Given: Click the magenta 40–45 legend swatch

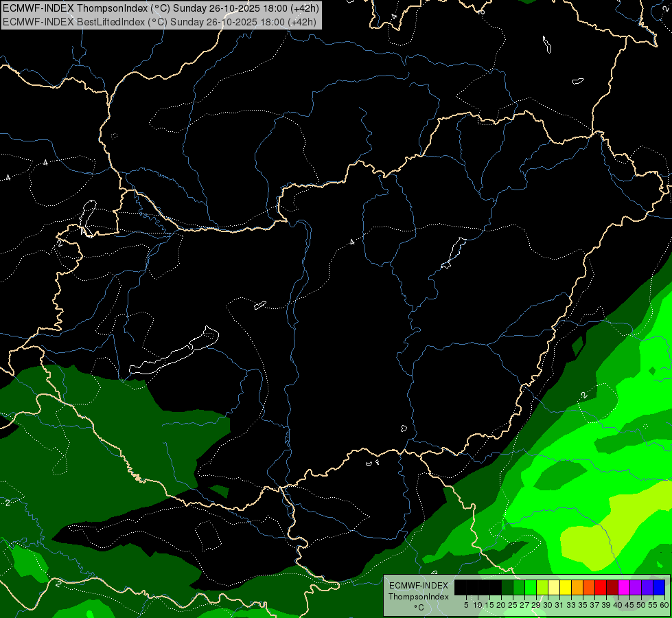Looking at the screenshot, I should [624, 587].
